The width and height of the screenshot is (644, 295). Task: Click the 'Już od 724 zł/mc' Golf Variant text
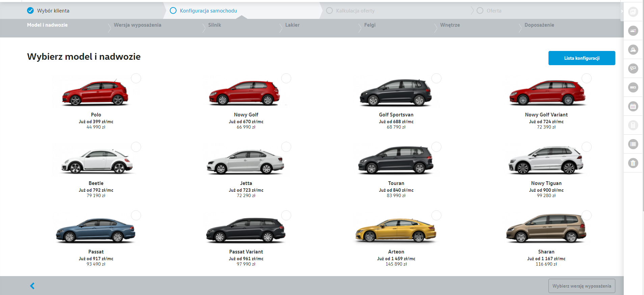coord(546,122)
